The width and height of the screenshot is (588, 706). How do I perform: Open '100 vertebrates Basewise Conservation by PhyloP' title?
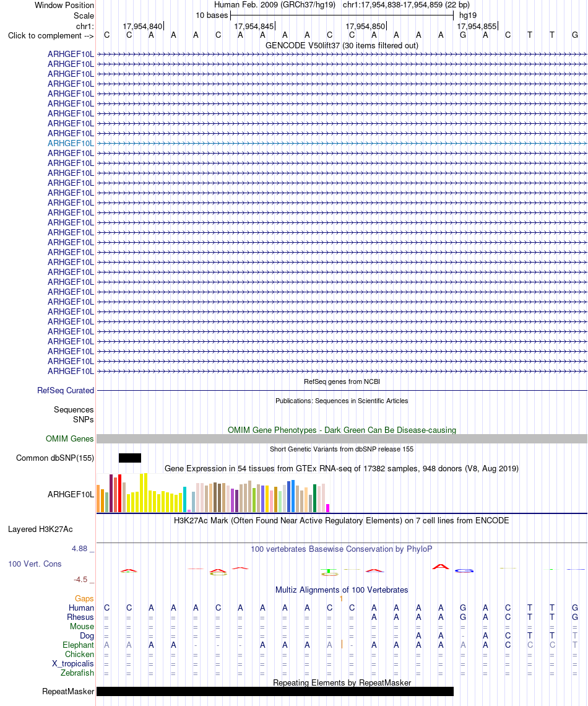[342, 549]
